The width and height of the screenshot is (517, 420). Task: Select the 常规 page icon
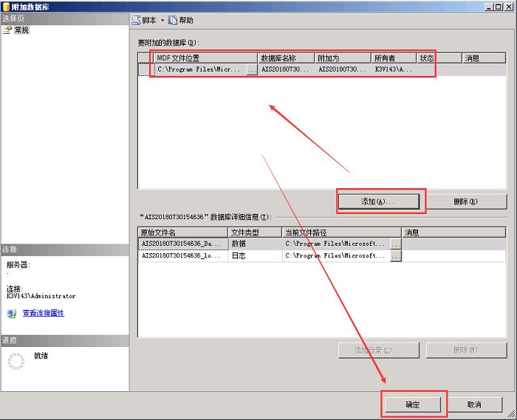coord(8,30)
